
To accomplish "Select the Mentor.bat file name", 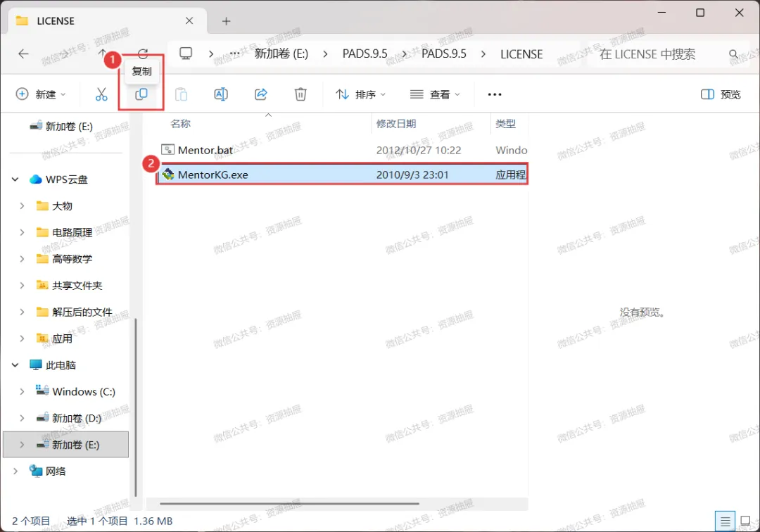I will pos(205,150).
